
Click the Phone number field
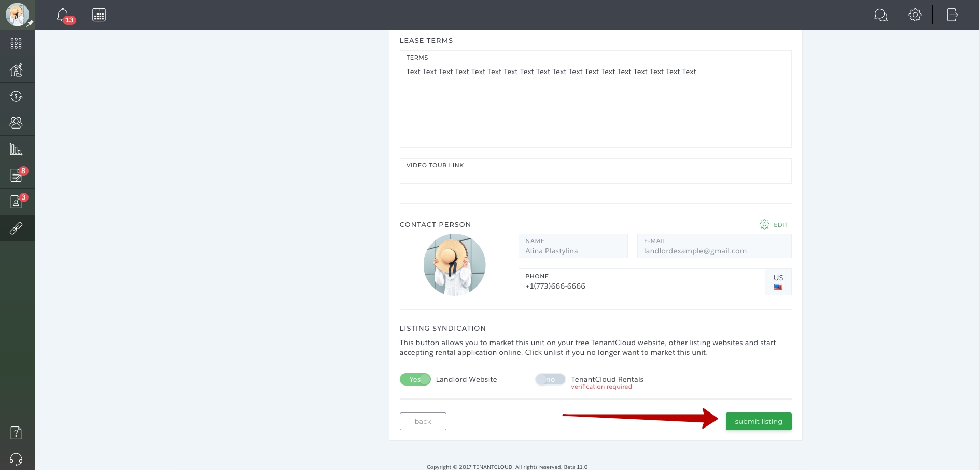[642, 282]
